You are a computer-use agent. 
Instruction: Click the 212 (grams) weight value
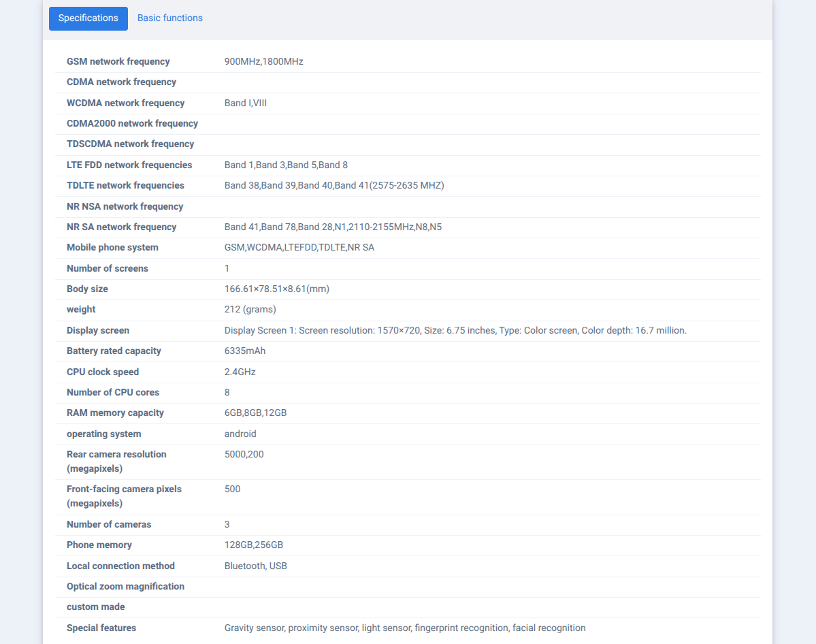coord(250,309)
